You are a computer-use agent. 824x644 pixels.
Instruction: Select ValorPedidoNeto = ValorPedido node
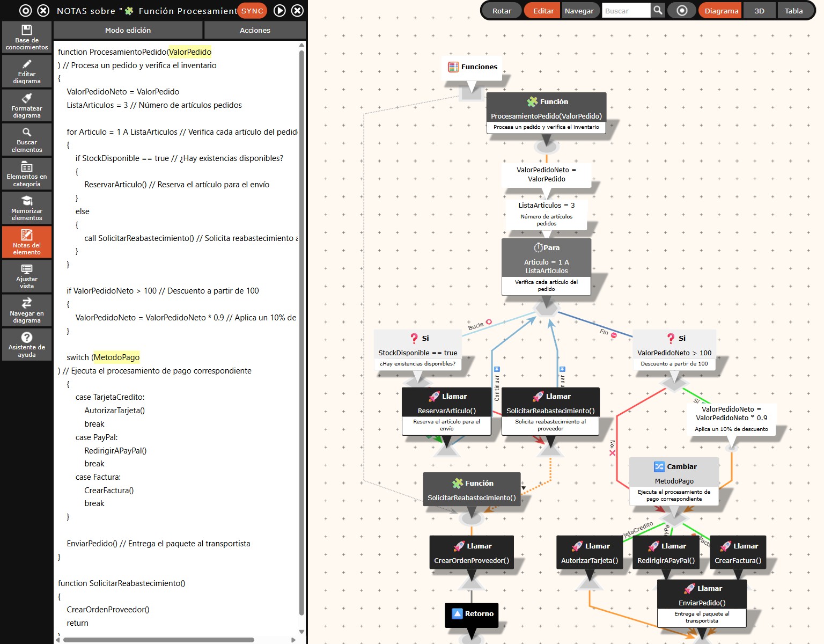click(546, 174)
